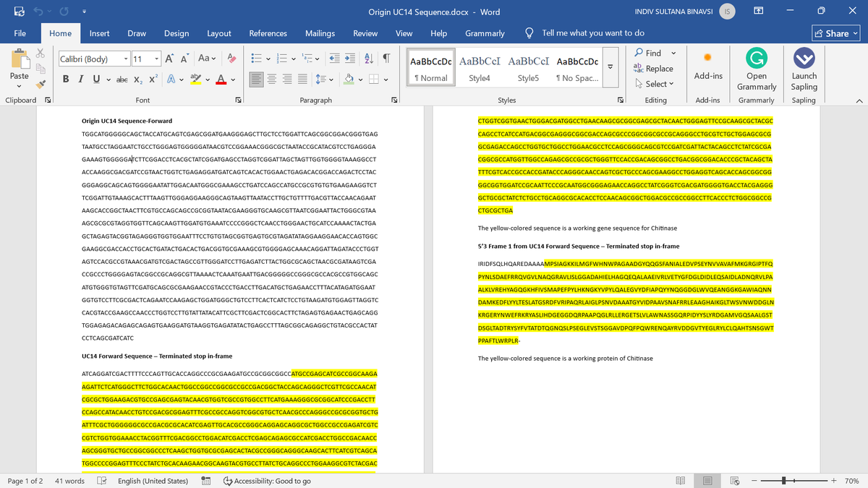868x488 pixels.
Task: Click the Add-ins icon
Action: 707,65
